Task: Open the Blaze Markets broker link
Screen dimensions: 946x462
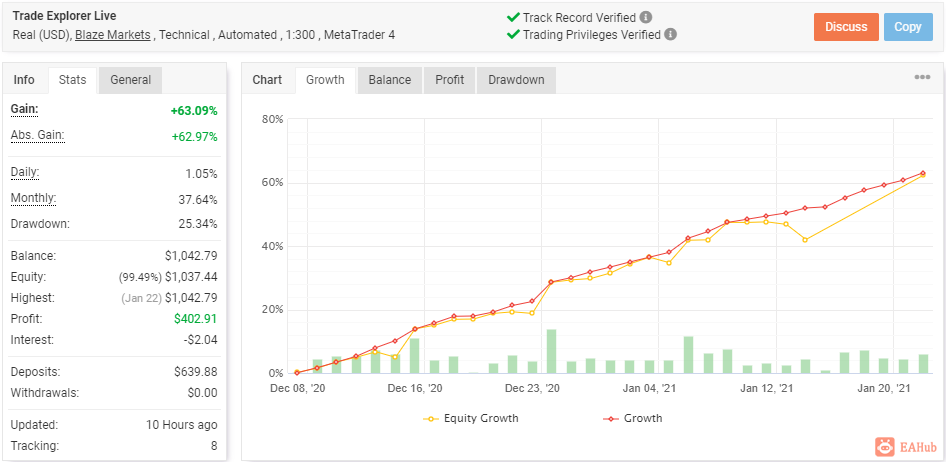Action: (x=112, y=35)
